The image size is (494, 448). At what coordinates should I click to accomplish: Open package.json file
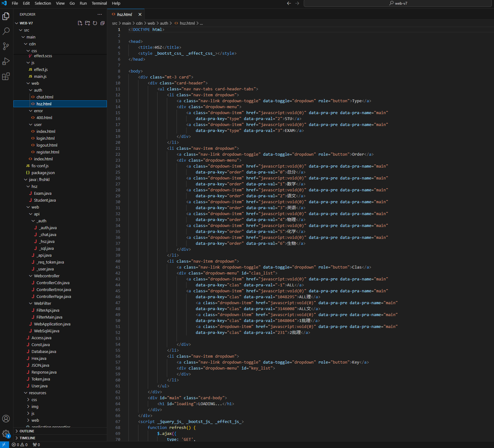(x=60, y=173)
